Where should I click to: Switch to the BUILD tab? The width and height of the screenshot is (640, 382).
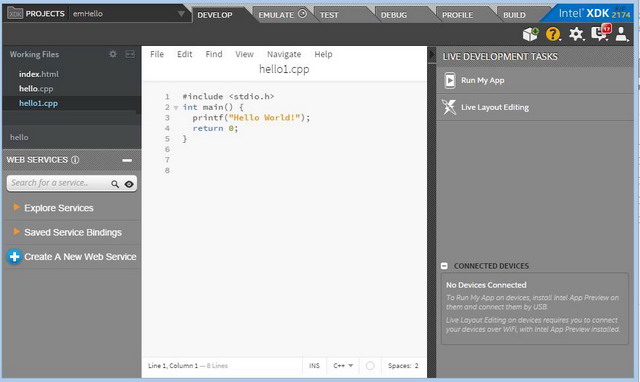point(514,15)
